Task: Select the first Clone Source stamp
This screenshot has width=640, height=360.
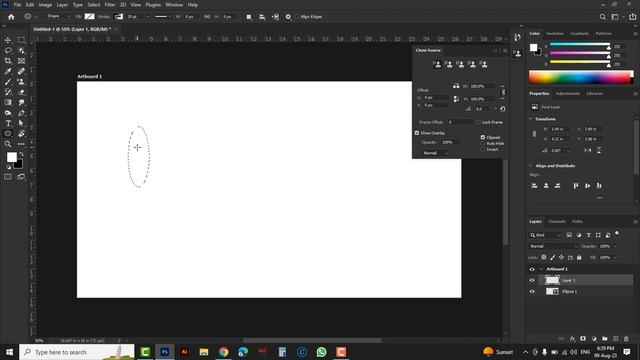Action: coord(437,64)
